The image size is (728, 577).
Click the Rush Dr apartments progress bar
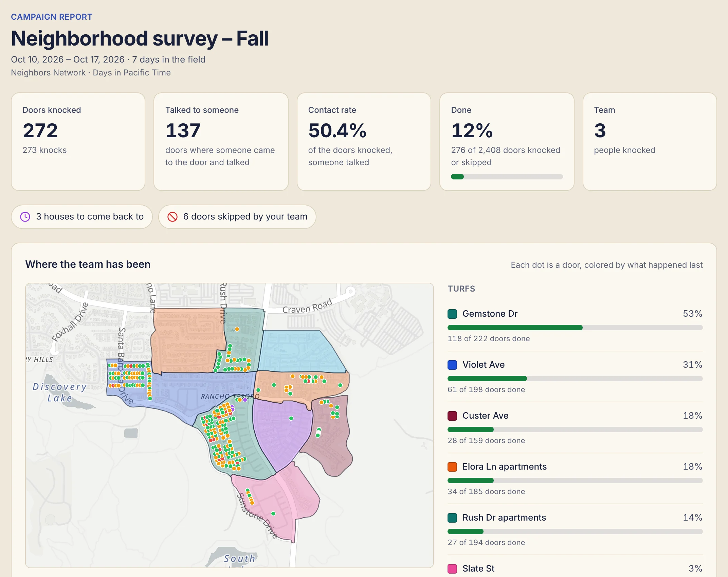[575, 531]
